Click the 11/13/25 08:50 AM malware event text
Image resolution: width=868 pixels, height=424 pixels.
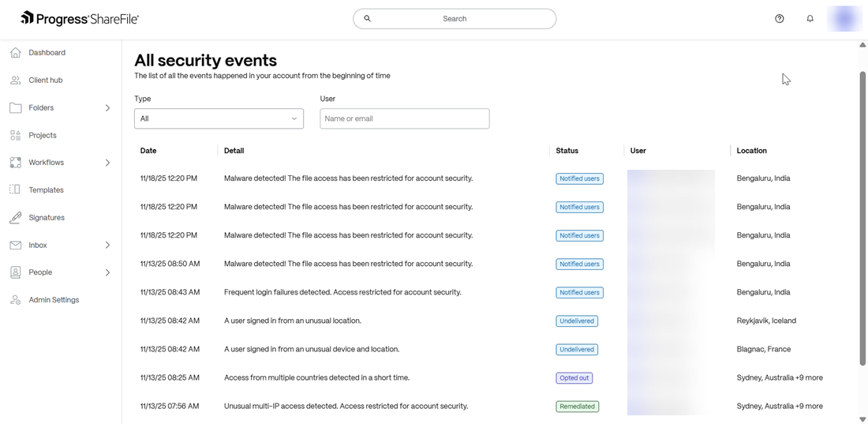(x=348, y=264)
